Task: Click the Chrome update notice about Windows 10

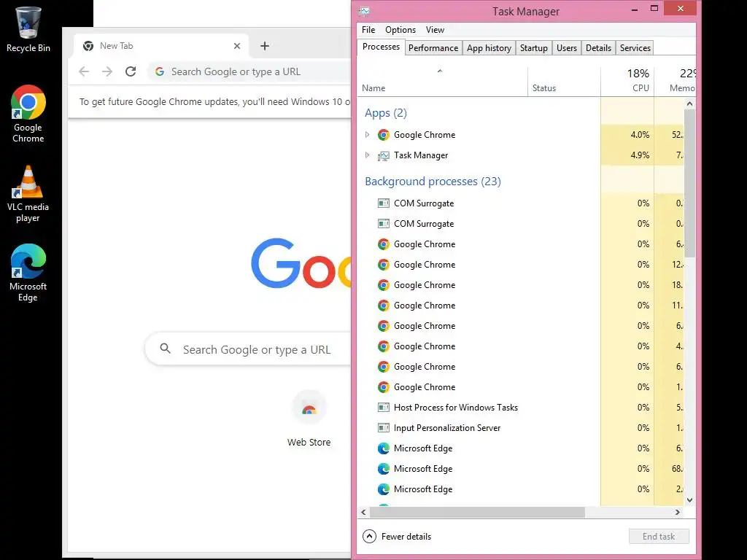Action: pyautogui.click(x=215, y=102)
